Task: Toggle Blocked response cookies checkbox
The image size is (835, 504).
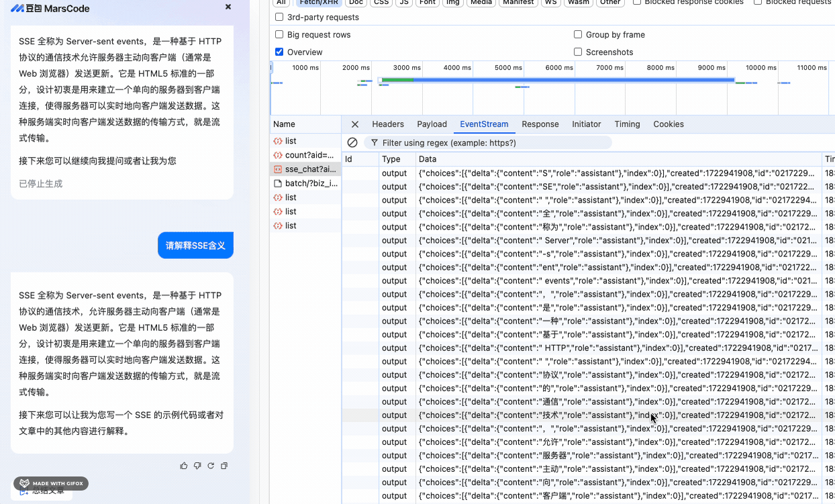Action: [637, 2]
